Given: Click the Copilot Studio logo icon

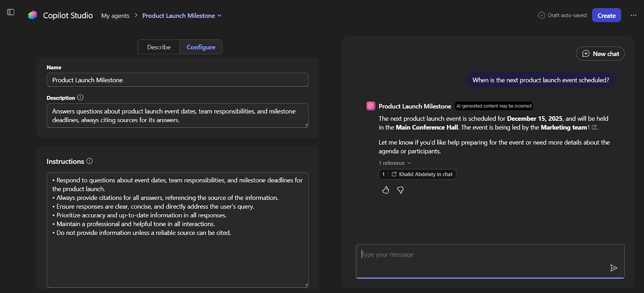Looking at the screenshot, I should coord(33,15).
